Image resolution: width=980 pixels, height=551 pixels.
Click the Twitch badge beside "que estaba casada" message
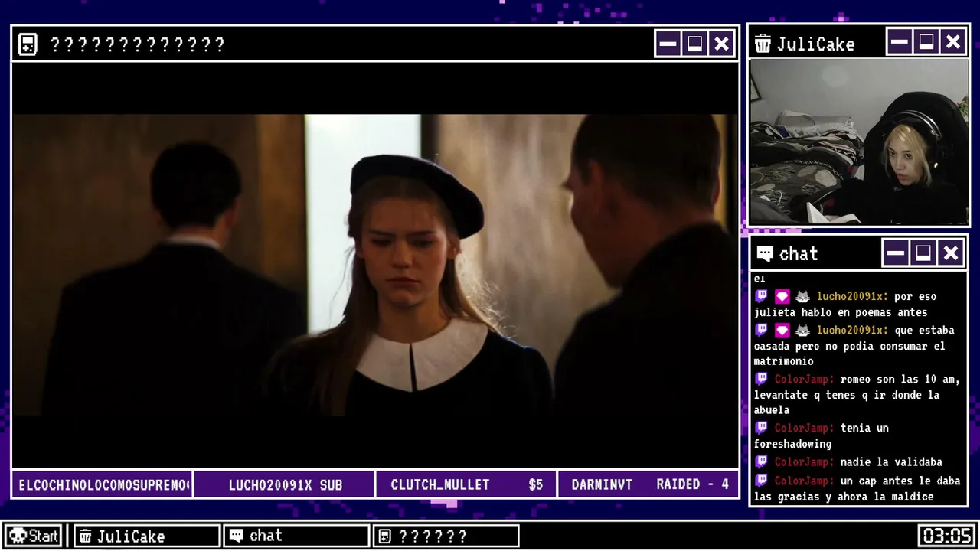[761, 330]
